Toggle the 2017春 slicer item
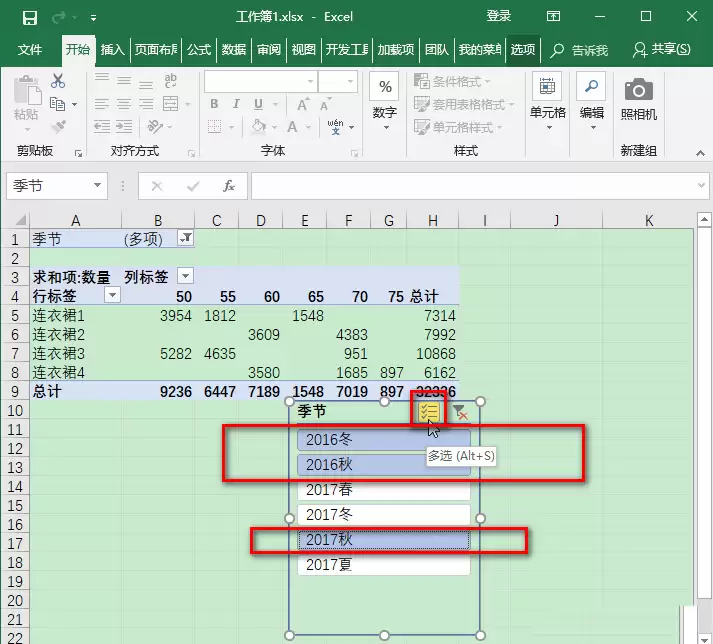This screenshot has height=644, width=713. point(384,490)
